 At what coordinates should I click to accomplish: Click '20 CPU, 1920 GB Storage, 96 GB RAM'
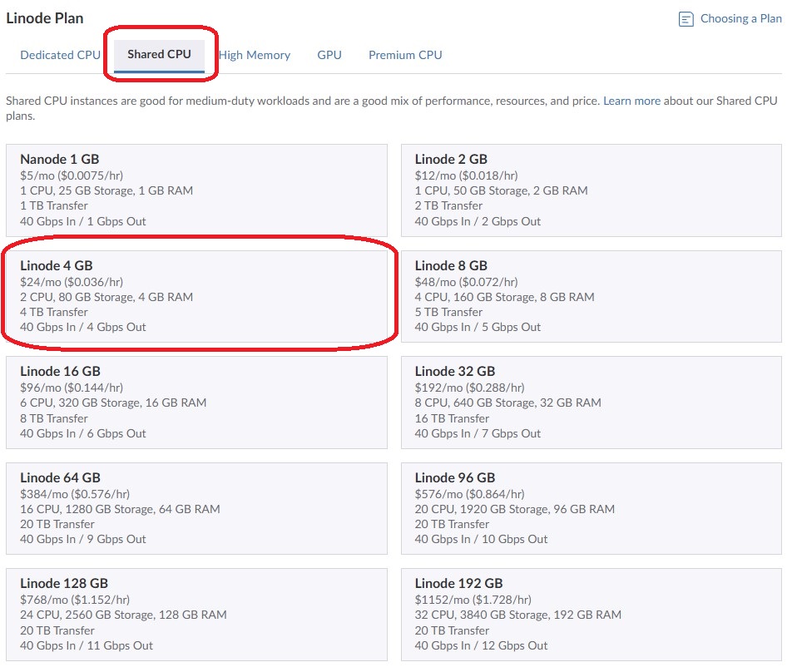514,509
